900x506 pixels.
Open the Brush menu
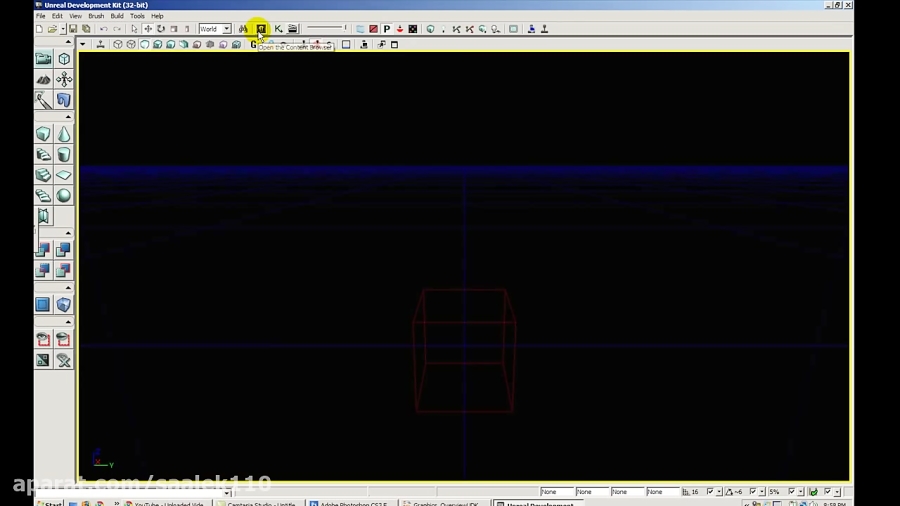[96, 16]
